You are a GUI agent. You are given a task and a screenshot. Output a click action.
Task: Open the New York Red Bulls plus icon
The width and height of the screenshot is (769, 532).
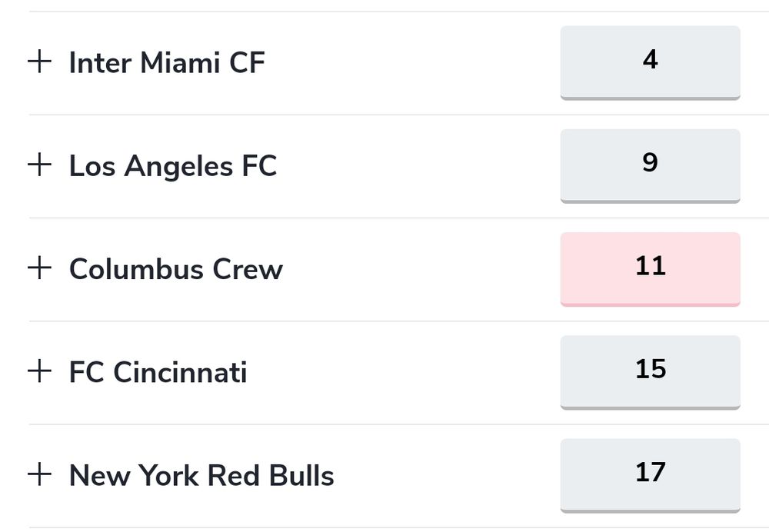tap(40, 474)
